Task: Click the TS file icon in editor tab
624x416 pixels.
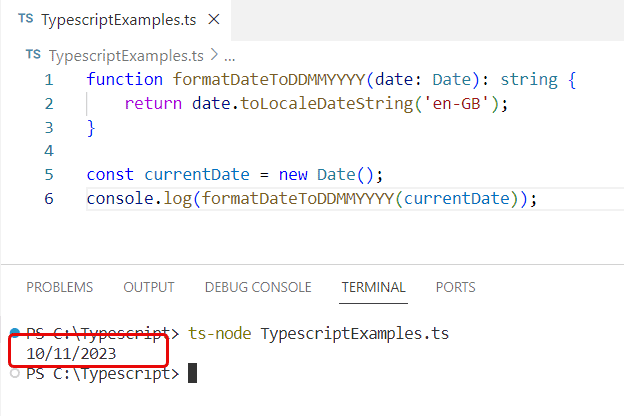Action: coord(26,19)
